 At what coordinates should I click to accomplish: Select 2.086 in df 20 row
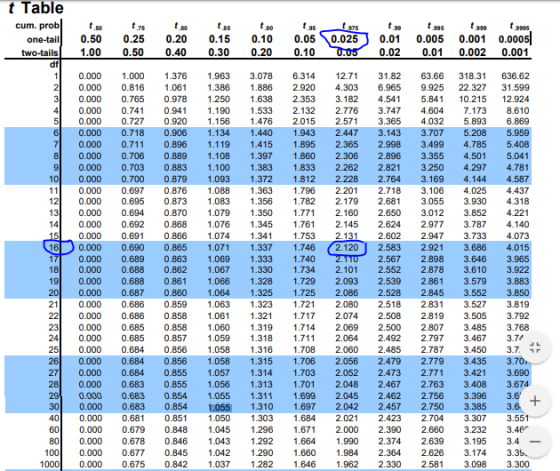tap(346, 293)
